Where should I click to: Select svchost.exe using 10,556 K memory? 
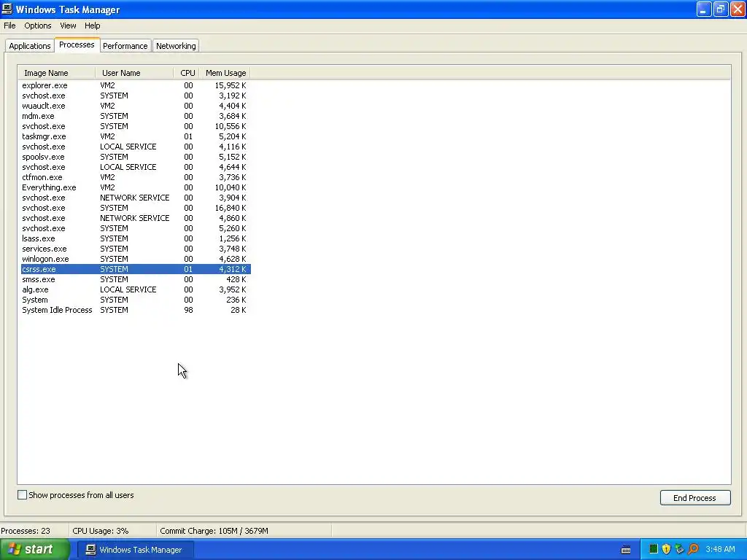tap(135, 126)
